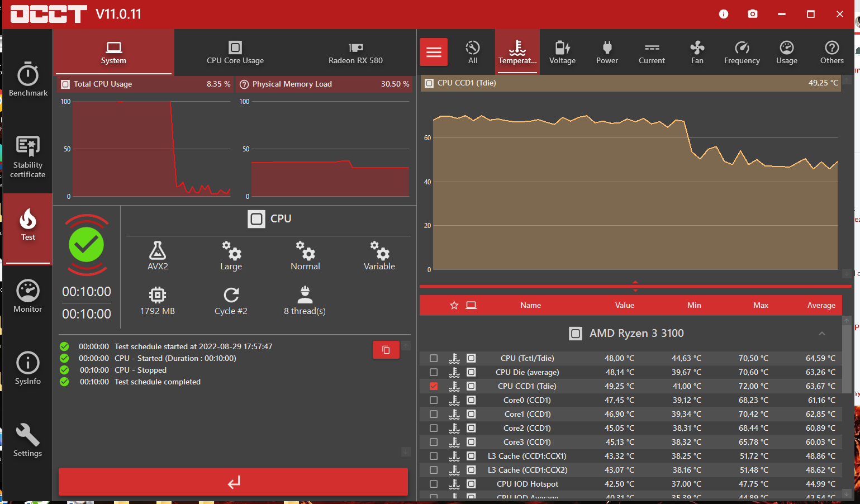Show the Current sensors tab
860x504 pixels.
click(652, 52)
